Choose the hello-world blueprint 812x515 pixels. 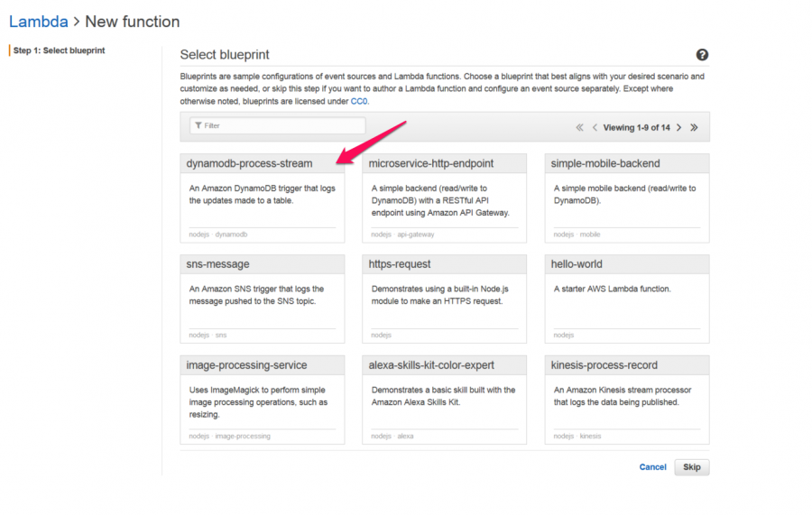click(x=627, y=299)
